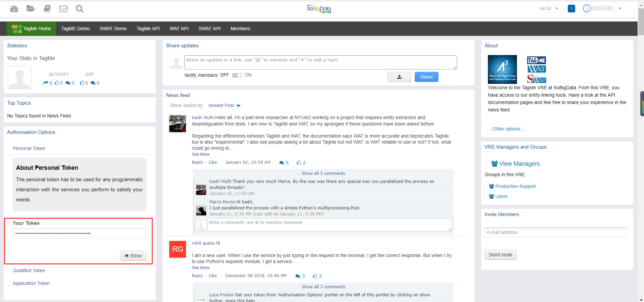
Task: Go to TagMe Home tab
Action: click(x=31, y=29)
